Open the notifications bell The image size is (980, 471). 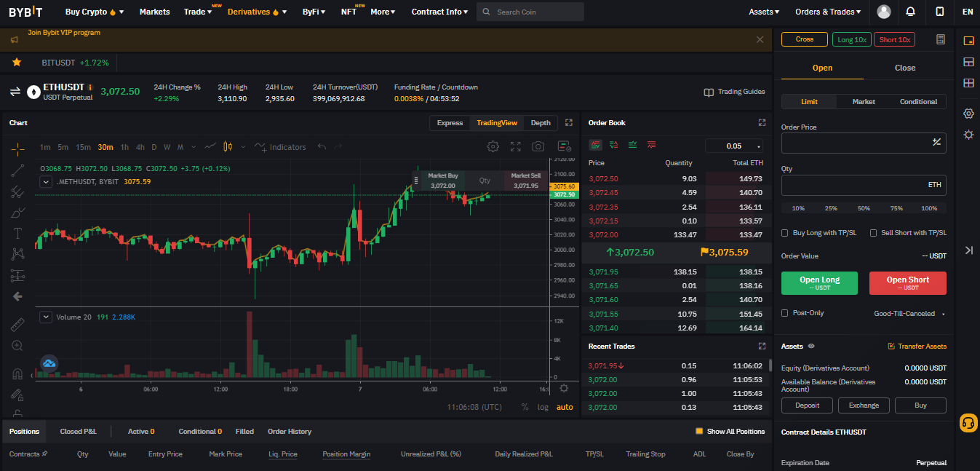tap(911, 12)
